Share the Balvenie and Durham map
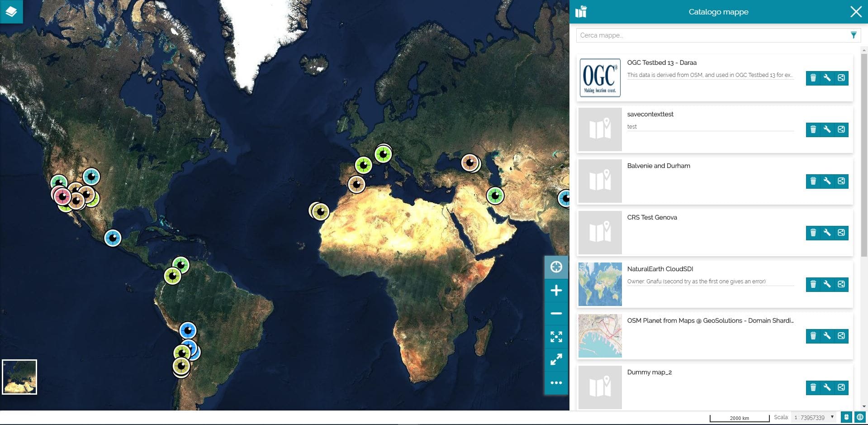This screenshot has height=425, width=868. (x=841, y=181)
